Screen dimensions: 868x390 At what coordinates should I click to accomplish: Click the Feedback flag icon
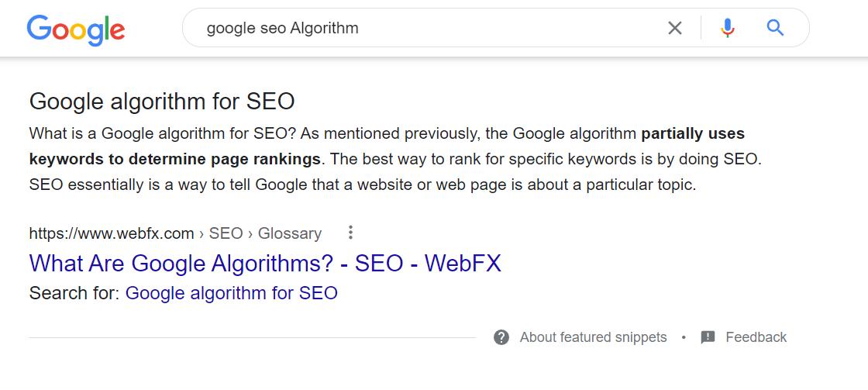(x=708, y=337)
